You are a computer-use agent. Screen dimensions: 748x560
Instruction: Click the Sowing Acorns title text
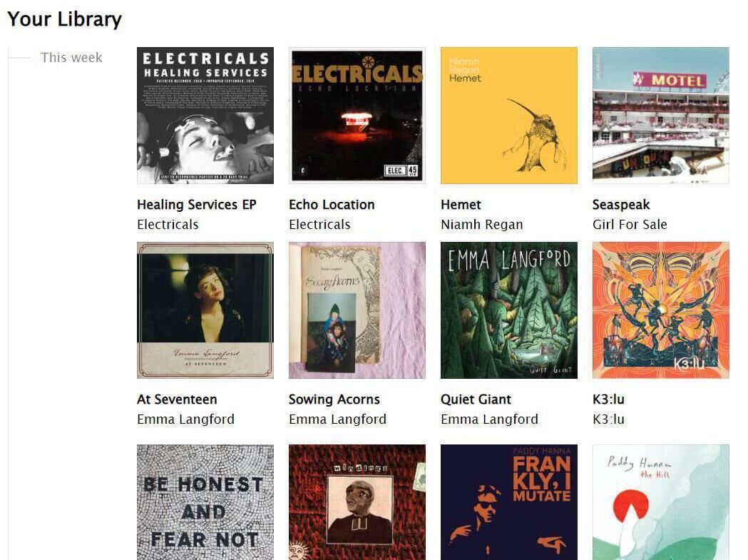tap(334, 399)
